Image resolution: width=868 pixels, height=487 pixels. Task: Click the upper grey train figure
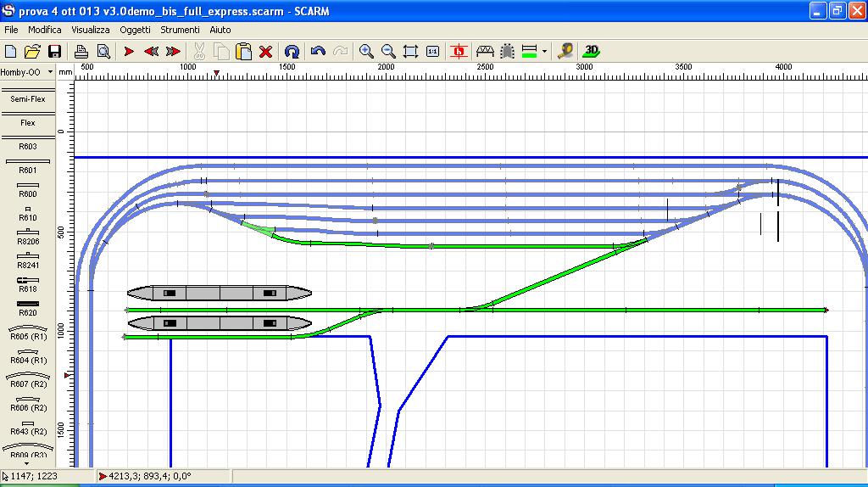pos(220,293)
